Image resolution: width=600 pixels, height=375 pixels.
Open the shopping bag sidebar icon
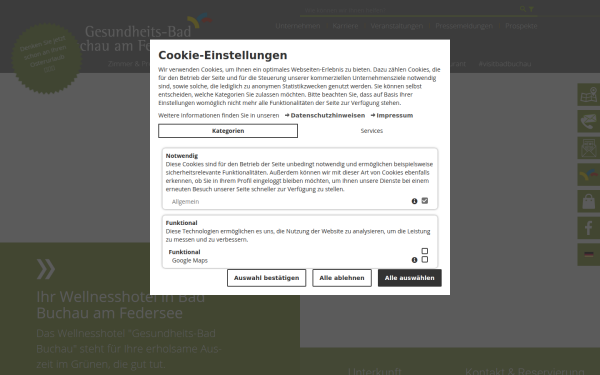(589, 201)
